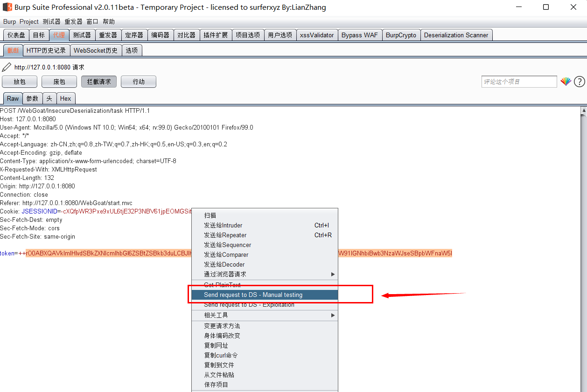Switch to the 测试器 main tab
The image size is (587, 392).
tap(82, 35)
